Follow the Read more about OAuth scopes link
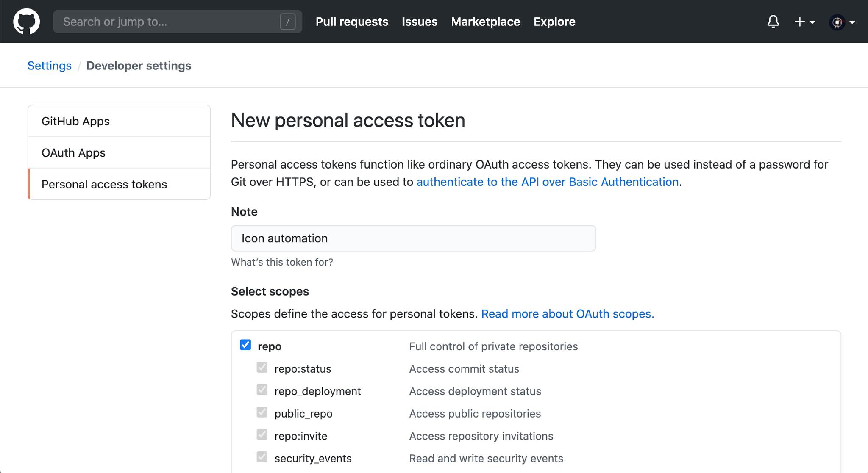The width and height of the screenshot is (868, 473). pyautogui.click(x=568, y=314)
